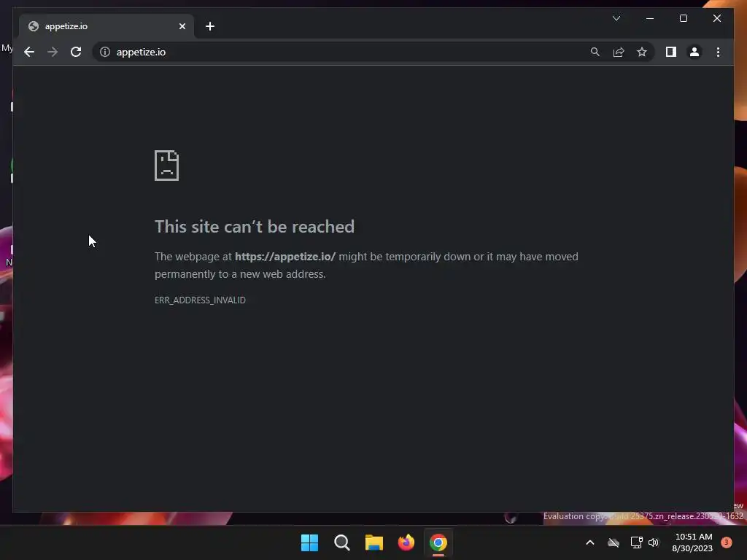Open network status tray icon

point(636,542)
